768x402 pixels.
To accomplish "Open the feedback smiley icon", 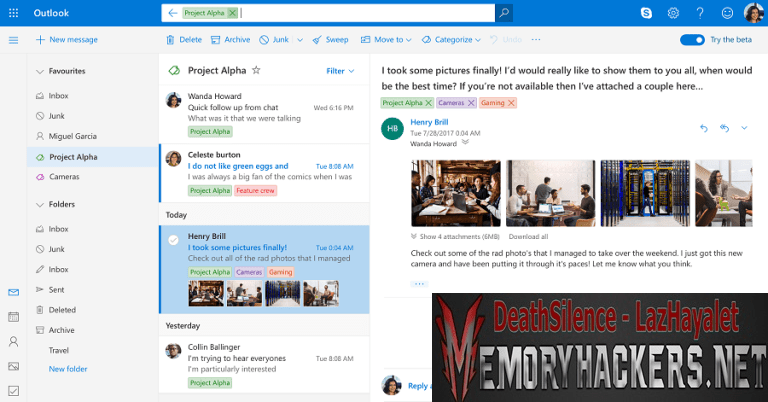I will [727, 13].
